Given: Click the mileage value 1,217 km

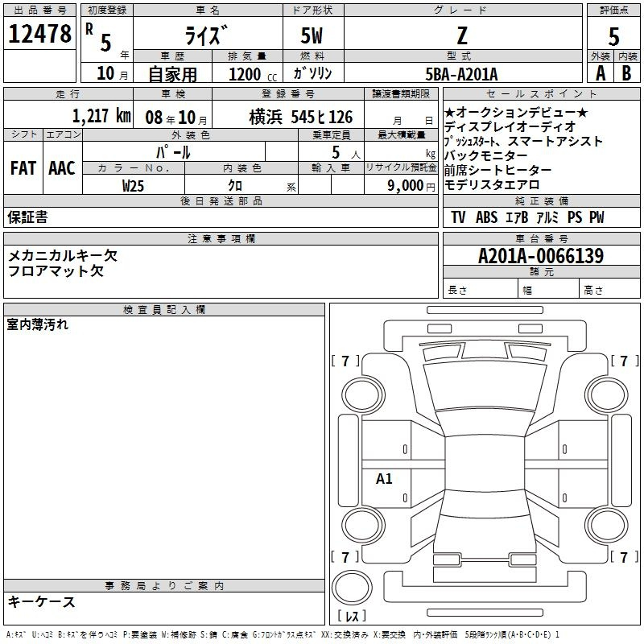Looking at the screenshot, I should click(x=100, y=115).
